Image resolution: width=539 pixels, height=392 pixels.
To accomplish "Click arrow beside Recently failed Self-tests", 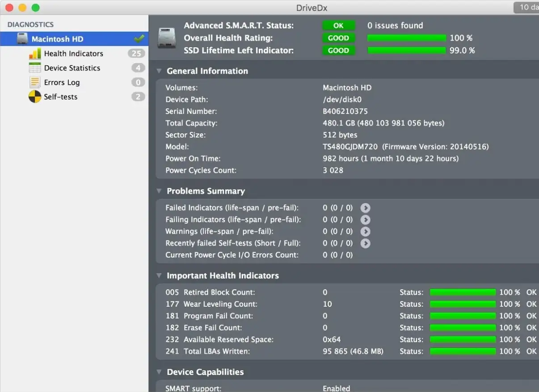I will coord(366,243).
